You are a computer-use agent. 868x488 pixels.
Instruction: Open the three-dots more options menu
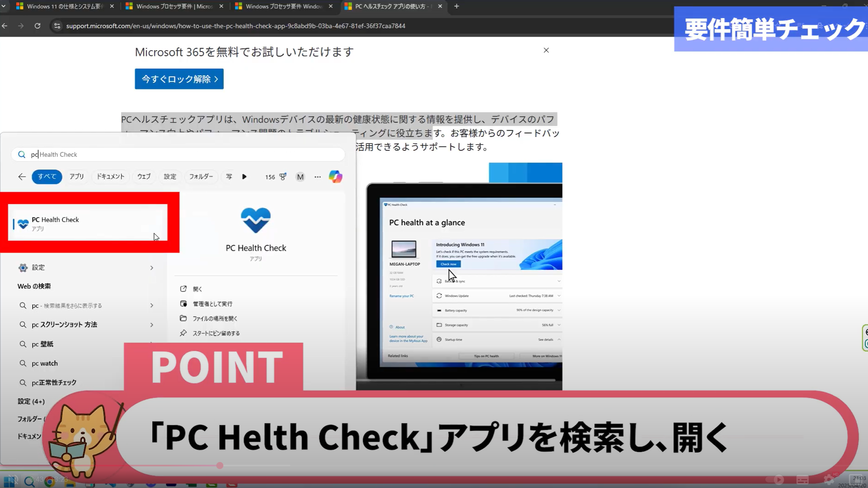(x=318, y=177)
